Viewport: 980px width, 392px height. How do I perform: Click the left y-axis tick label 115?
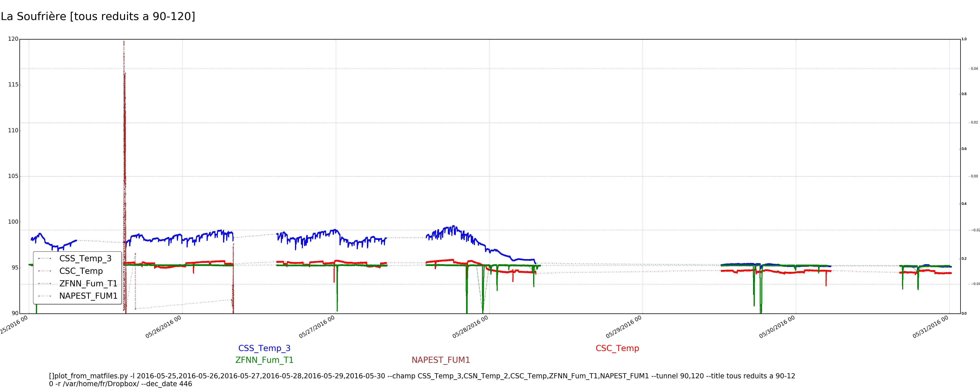[13, 84]
